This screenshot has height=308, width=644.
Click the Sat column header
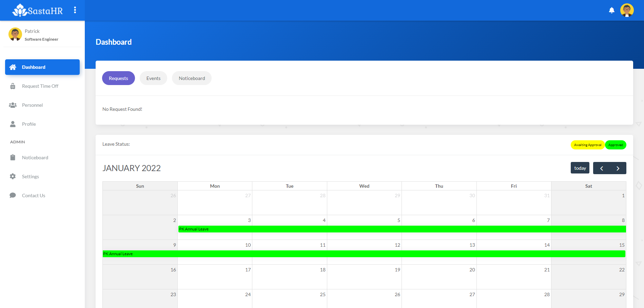(589, 186)
